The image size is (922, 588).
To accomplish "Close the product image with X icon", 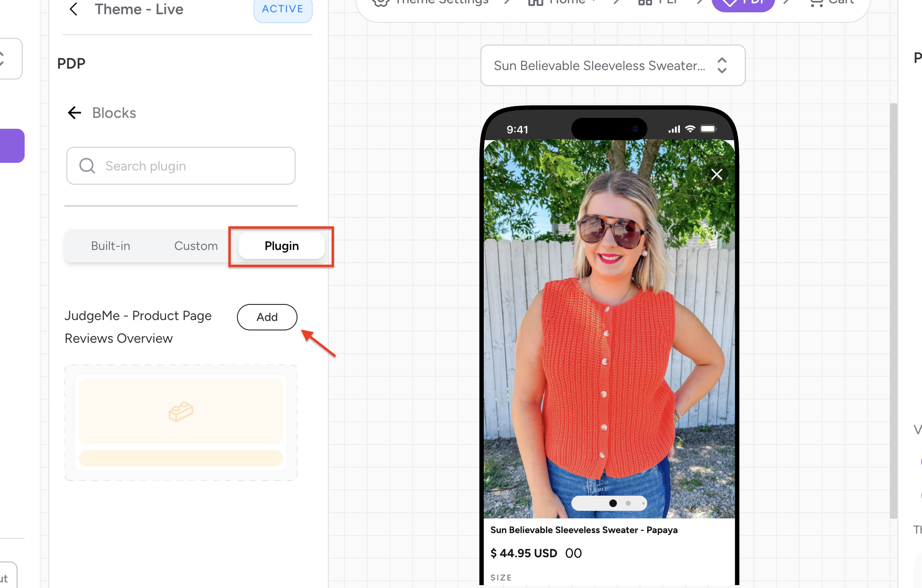I will [x=716, y=174].
